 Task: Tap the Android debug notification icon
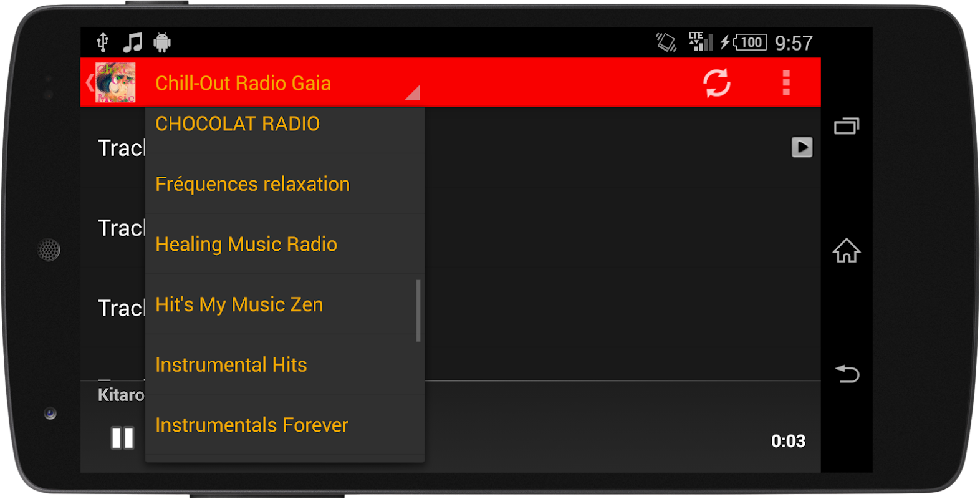pos(162,42)
